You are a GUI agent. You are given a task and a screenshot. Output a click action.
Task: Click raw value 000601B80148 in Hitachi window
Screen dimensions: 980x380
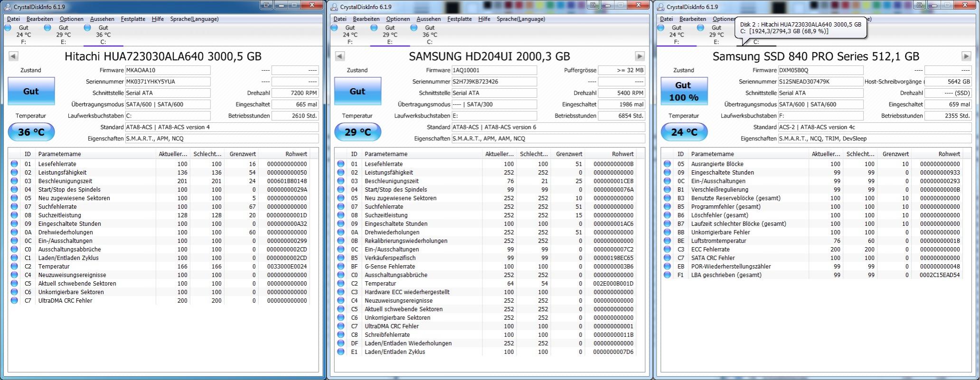click(x=287, y=181)
